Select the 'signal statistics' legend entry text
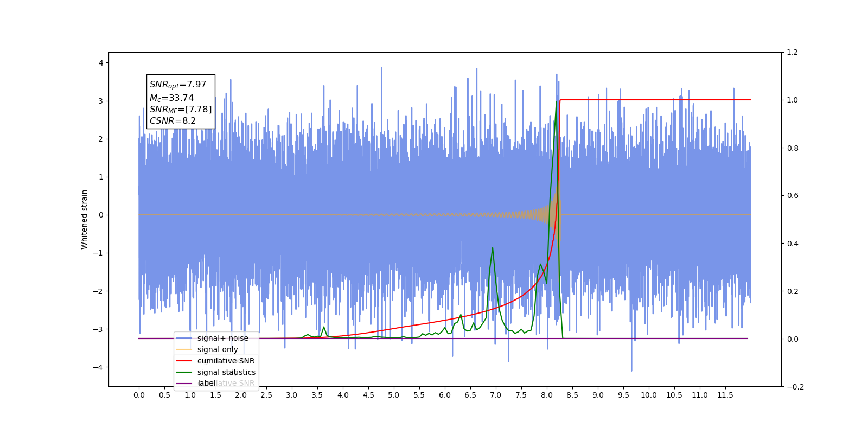Viewport: 868px width, 434px height. coord(226,372)
